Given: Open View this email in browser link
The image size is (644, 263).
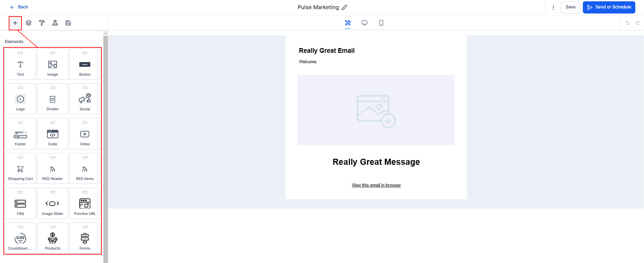Looking at the screenshot, I should coord(376,185).
